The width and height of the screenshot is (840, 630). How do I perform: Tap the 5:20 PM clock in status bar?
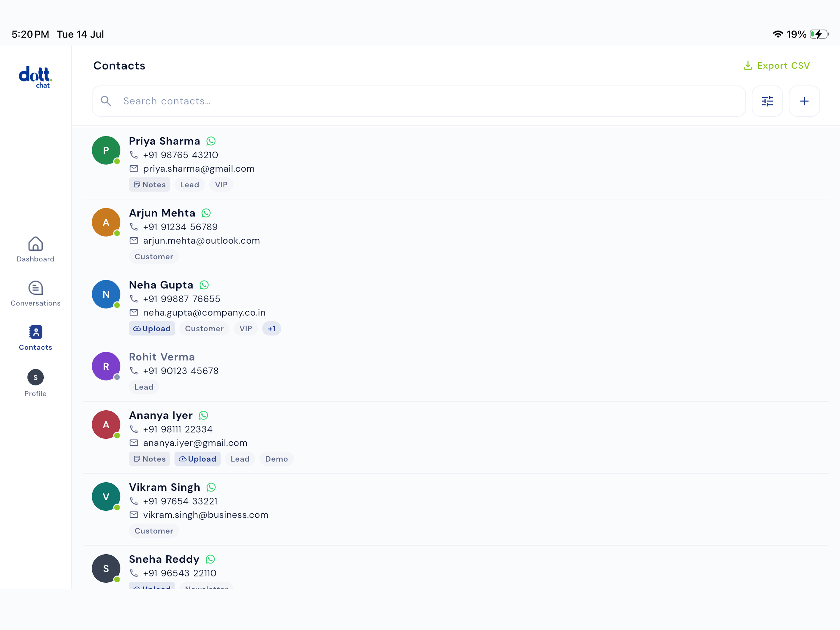point(30,34)
